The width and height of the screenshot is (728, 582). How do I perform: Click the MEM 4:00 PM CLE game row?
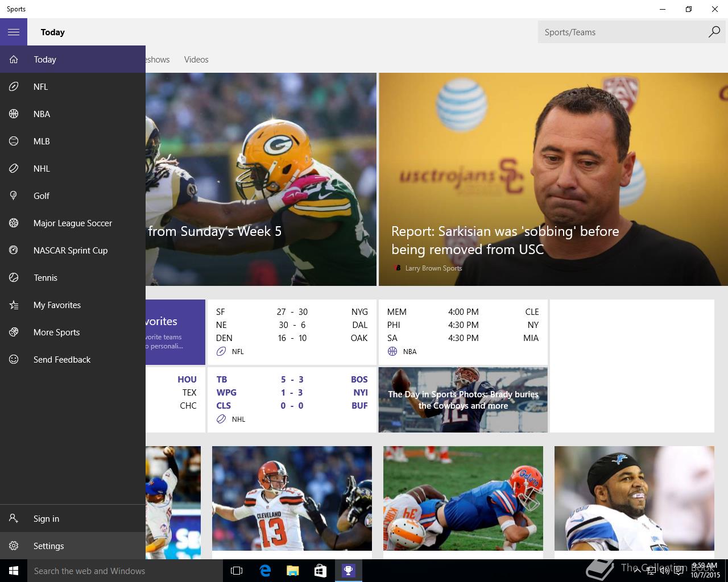click(463, 311)
